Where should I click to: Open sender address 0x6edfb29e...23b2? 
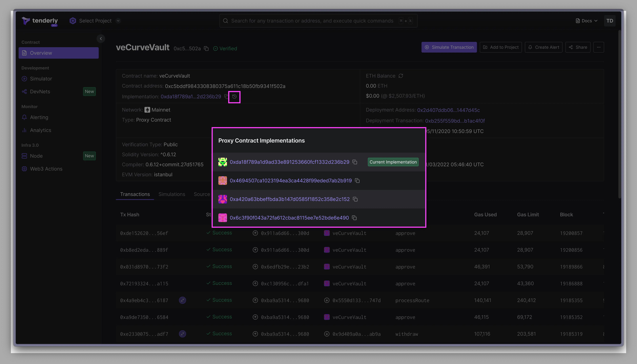click(x=285, y=267)
